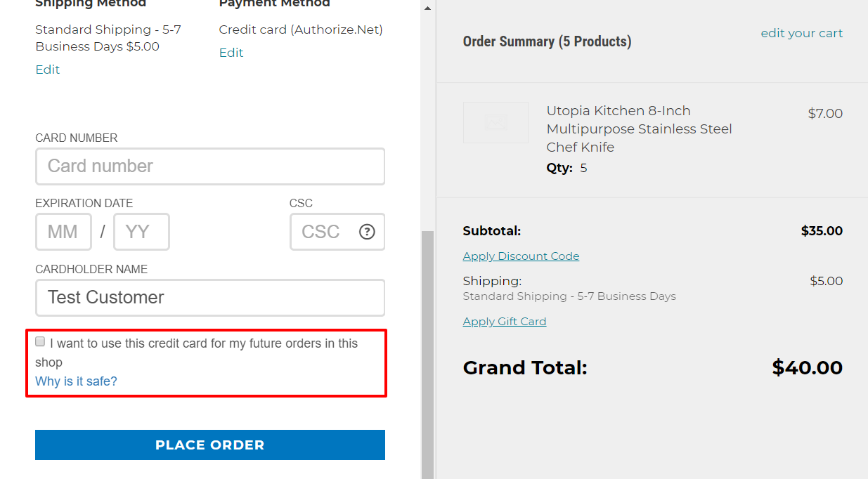
Task: Click the Cardholder Name field with Test Customer
Action: (210, 298)
